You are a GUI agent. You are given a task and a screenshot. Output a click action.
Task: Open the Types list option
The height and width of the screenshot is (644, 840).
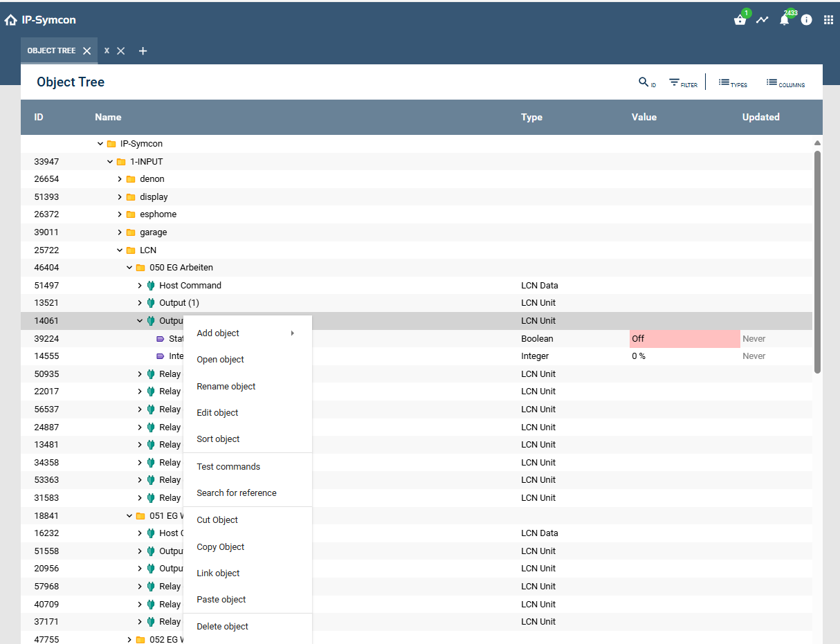click(x=733, y=82)
